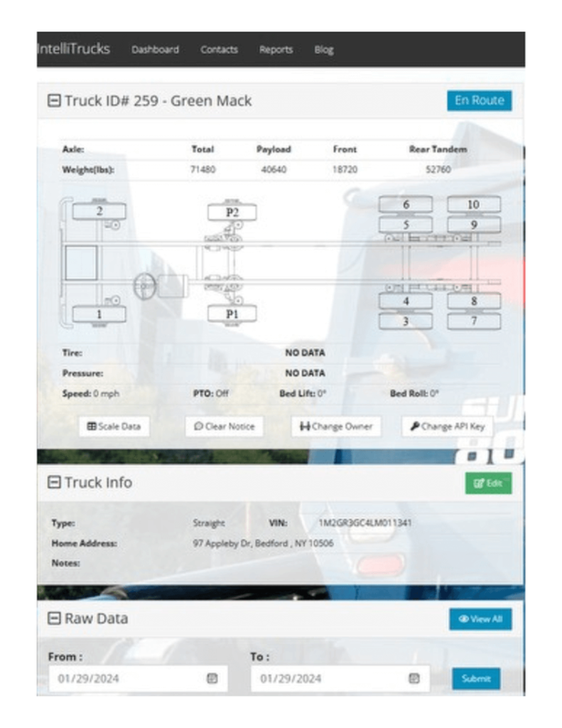Click the Change API Key button
This screenshot has width=562, height=728.
point(448,427)
